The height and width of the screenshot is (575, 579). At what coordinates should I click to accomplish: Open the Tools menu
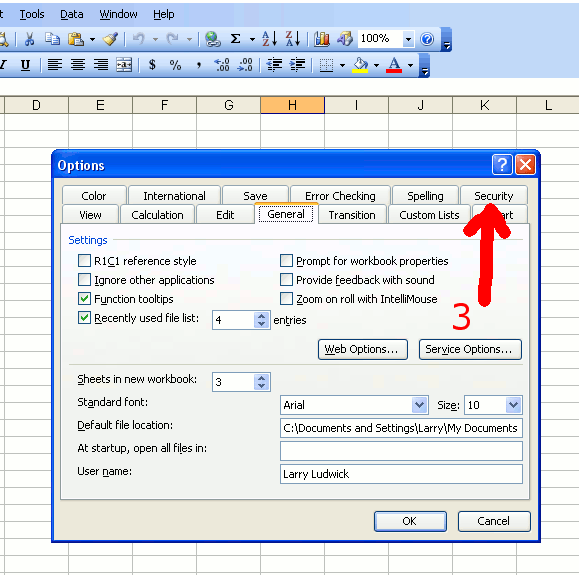coord(32,14)
